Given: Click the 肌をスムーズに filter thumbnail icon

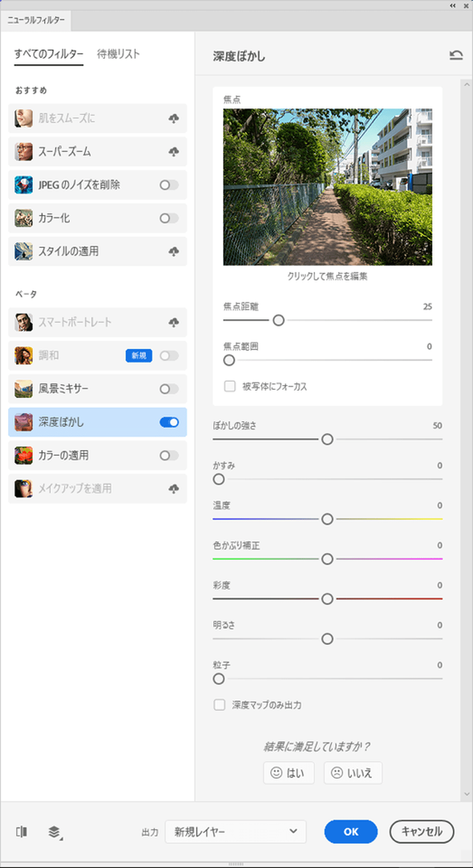Looking at the screenshot, I should pos(24,118).
